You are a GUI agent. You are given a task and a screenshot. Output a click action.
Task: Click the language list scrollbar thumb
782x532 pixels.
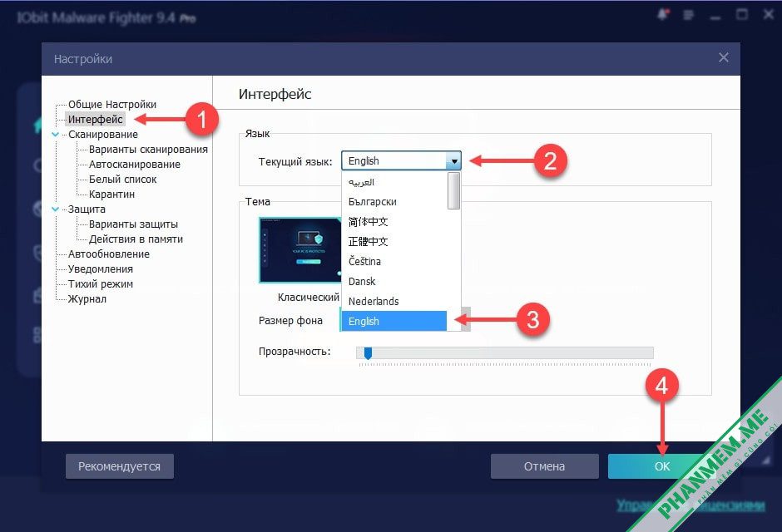[x=453, y=191]
